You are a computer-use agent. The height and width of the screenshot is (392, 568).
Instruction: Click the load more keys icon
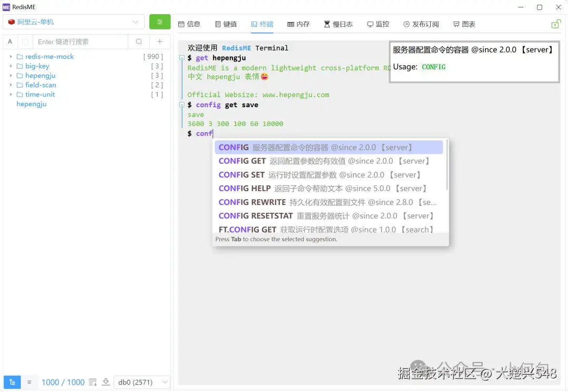point(93,382)
